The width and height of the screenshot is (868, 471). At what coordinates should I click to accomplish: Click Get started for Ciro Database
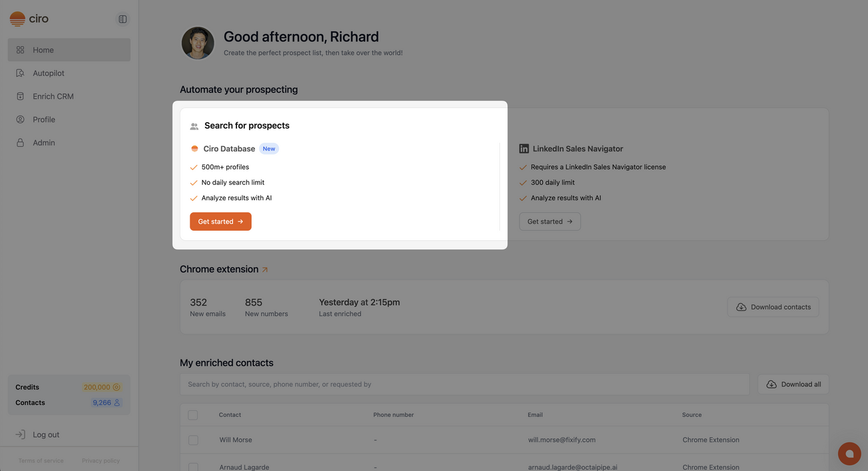[220, 221]
